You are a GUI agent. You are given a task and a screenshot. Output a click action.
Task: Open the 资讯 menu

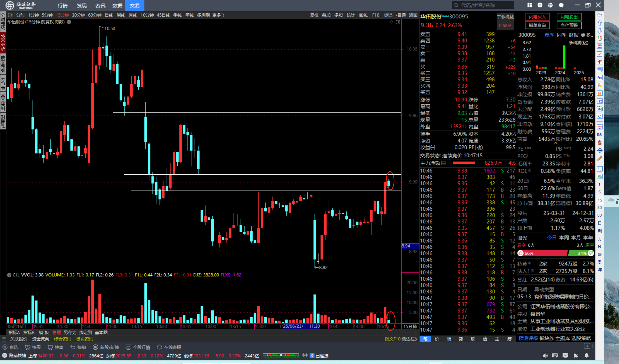click(x=100, y=5)
